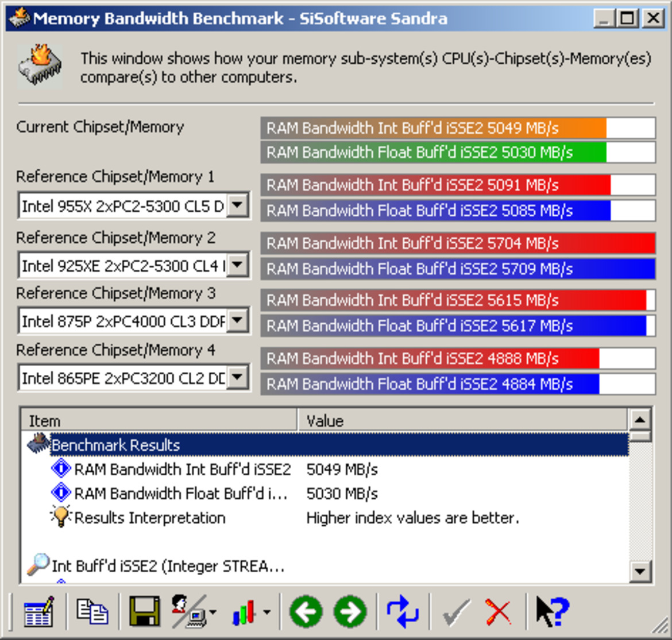
Task: Click the title bar application icon
Action: (20, 18)
